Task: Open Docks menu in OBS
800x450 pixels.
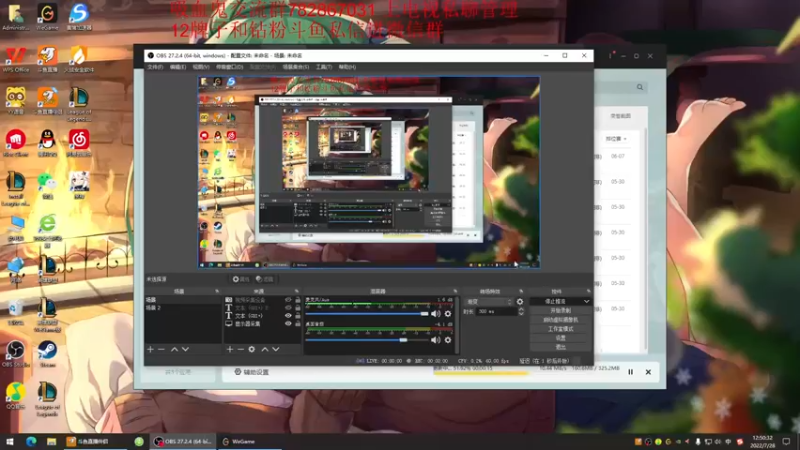Action: (230, 67)
